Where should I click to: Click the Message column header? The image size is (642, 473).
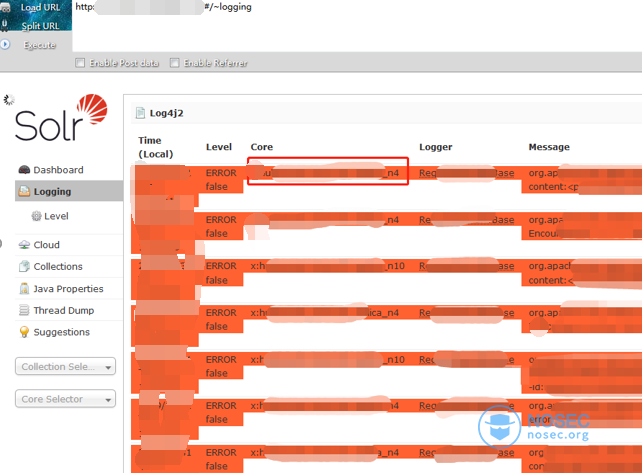(549, 147)
